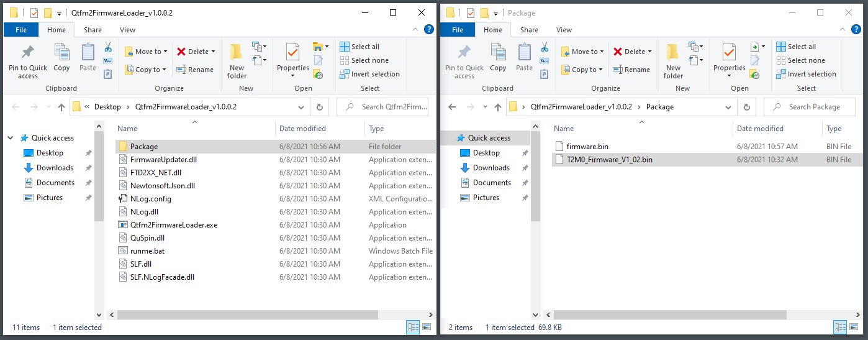
Task: Click Delete in left window ribbon
Action: pos(196,52)
